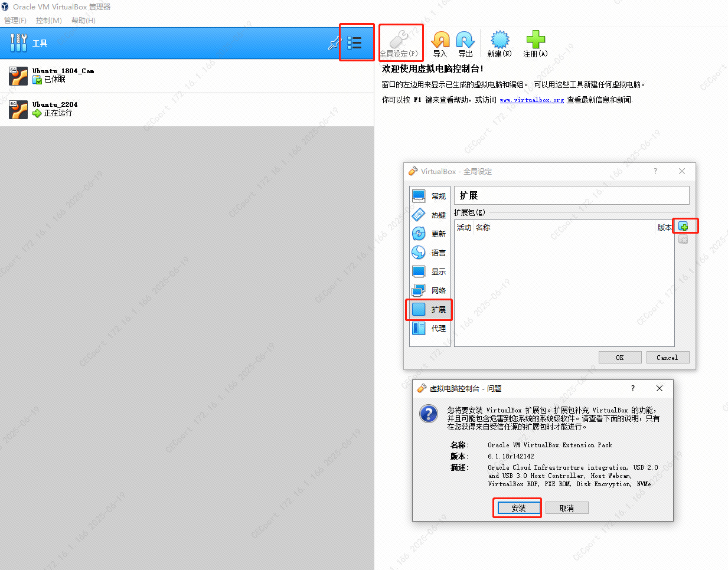Select 语言 category in settings
The width and height of the screenshot is (728, 570).
coord(429,253)
